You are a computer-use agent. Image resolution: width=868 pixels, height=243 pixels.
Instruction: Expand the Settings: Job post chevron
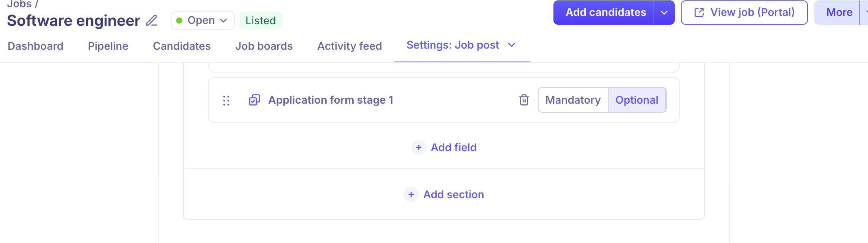click(x=512, y=45)
